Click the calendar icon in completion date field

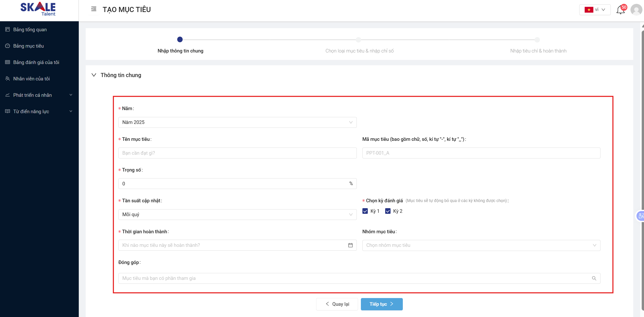pos(350,245)
